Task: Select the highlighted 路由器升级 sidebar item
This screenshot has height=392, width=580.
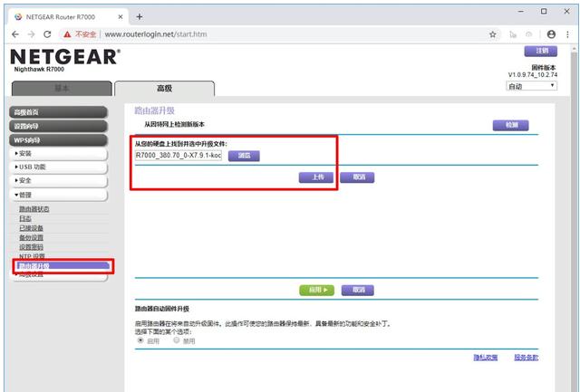Action: pyautogui.click(x=63, y=266)
